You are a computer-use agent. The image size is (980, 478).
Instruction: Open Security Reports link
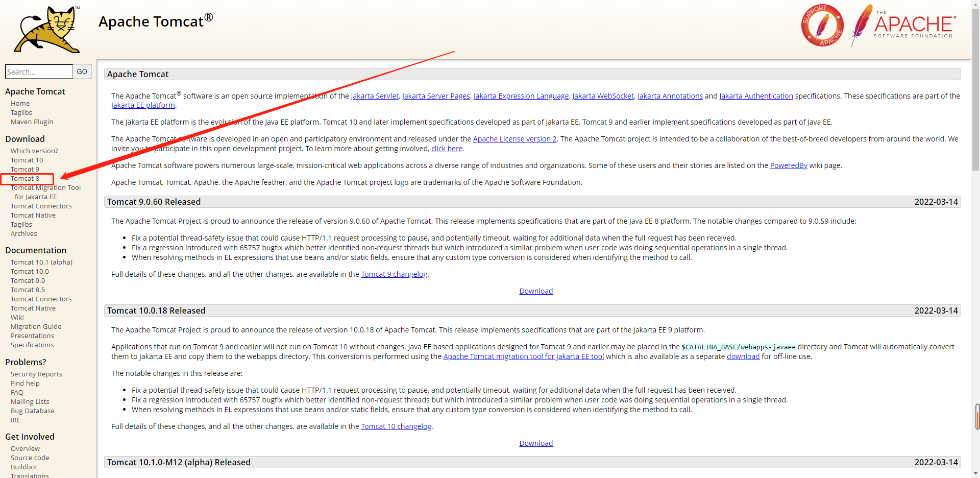click(x=37, y=374)
